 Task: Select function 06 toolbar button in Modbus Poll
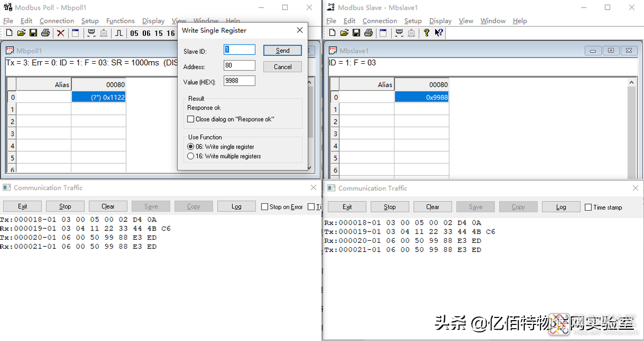pos(147,33)
